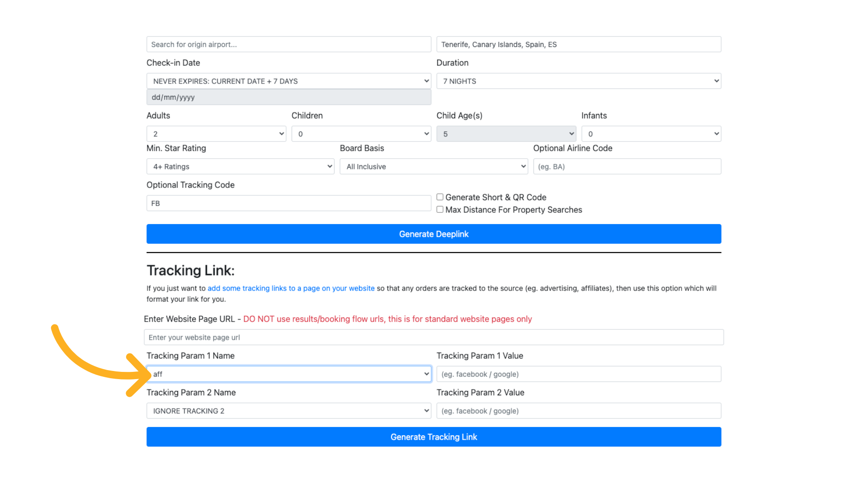
Task: Expand the Duration 7 NIGHTS dropdown
Action: coord(578,81)
